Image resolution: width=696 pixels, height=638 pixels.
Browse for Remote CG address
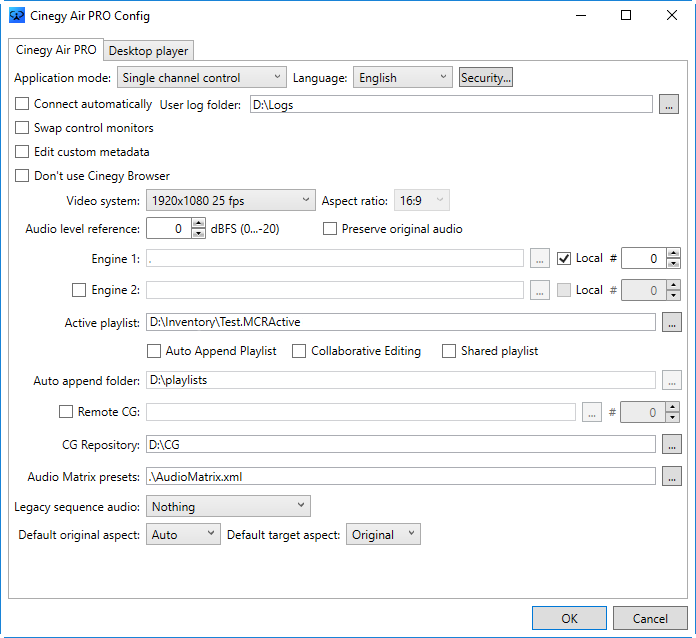pyautogui.click(x=592, y=412)
